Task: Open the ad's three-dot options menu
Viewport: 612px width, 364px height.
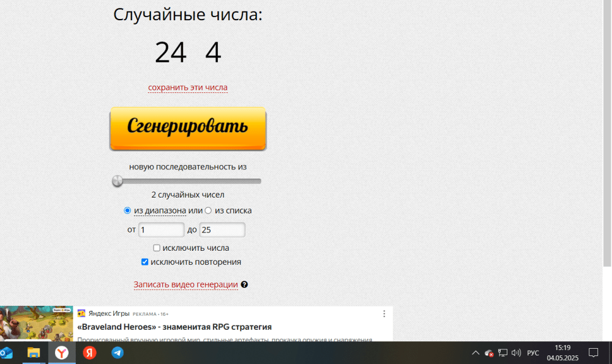Action: [x=384, y=314]
